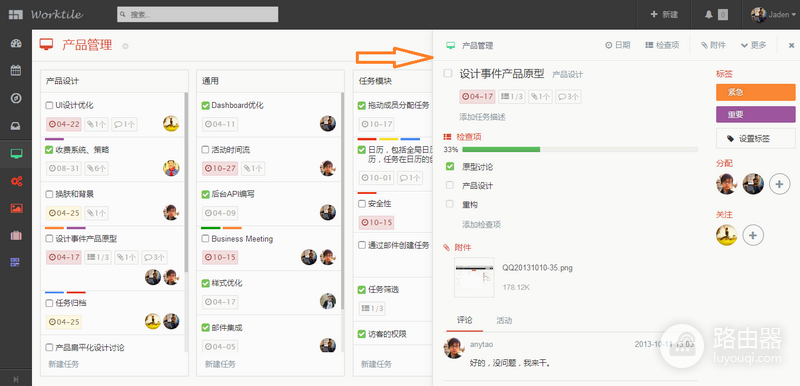The height and width of the screenshot is (386, 800).
Task: Select the green monitor project icon in sidebar
Action: click(x=16, y=153)
